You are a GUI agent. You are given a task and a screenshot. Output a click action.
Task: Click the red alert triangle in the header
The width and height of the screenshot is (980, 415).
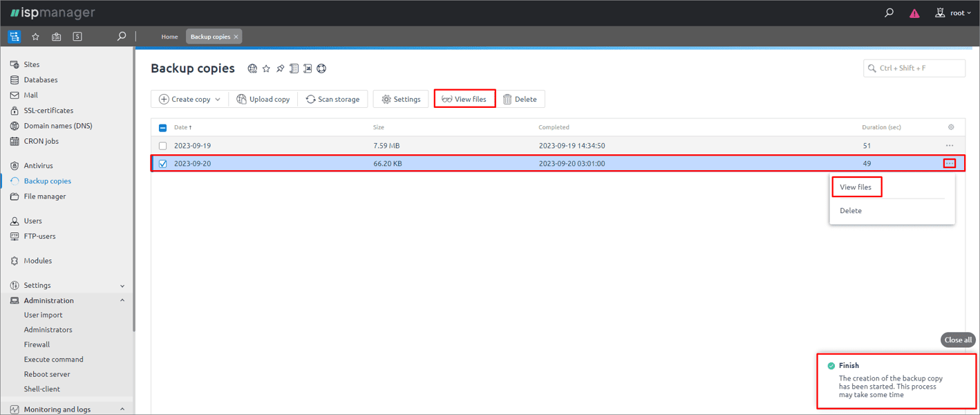tap(914, 12)
